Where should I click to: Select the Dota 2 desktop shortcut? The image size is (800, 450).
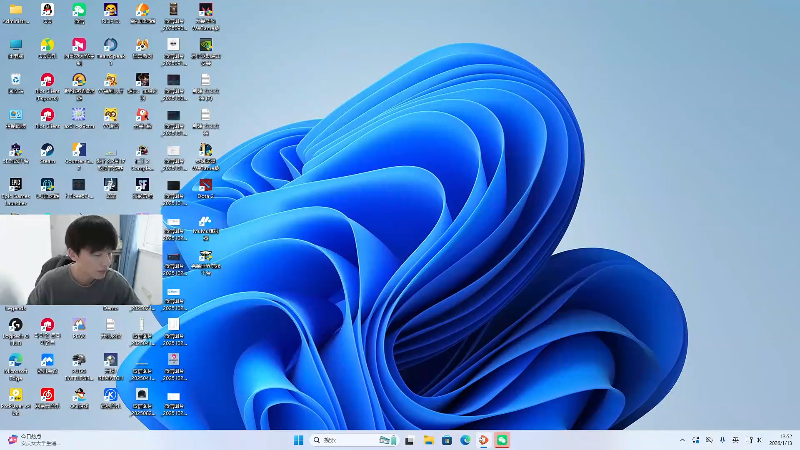point(205,185)
